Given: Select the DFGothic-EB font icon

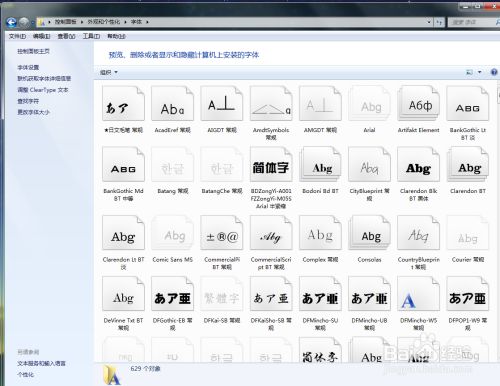Looking at the screenshot, I should point(172,294).
